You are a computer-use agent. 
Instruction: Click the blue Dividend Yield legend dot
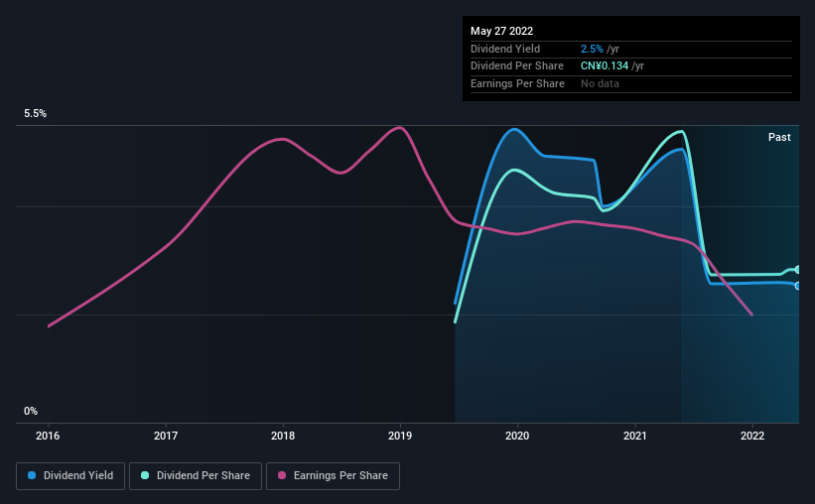[32, 475]
